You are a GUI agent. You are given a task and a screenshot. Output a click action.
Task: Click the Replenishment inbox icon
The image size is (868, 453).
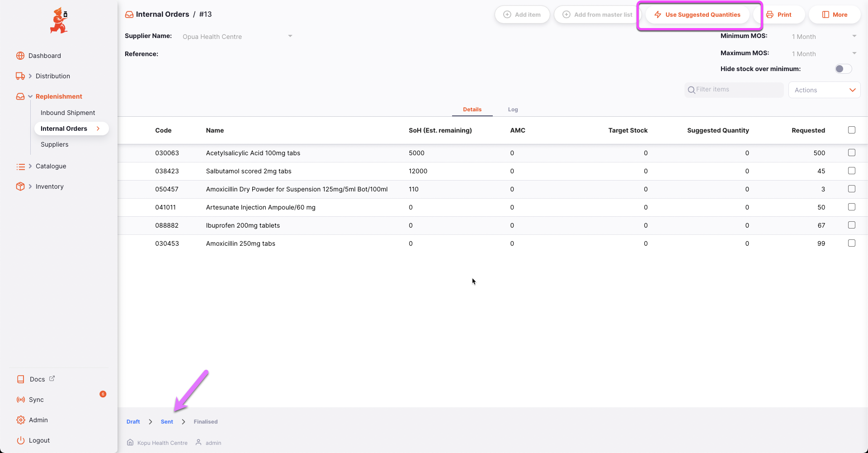(20, 96)
